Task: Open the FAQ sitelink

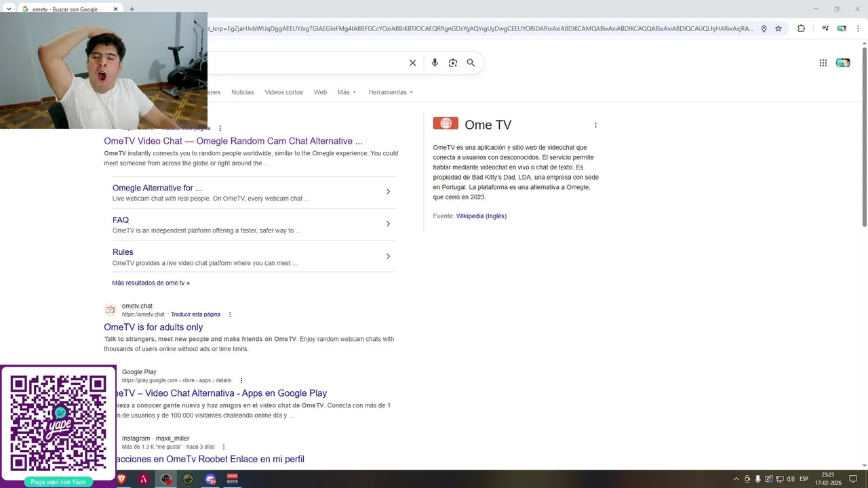Action: click(121, 220)
